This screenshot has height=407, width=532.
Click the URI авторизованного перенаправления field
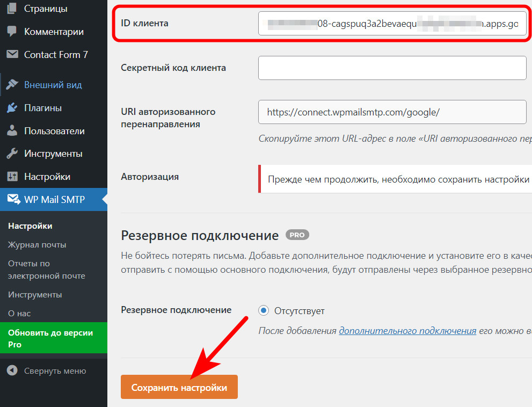click(392, 112)
